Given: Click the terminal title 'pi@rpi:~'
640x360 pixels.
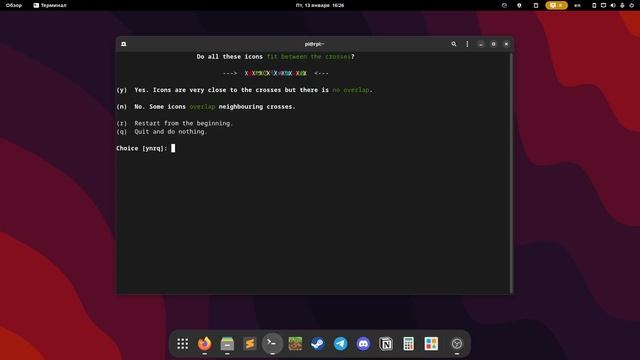Looking at the screenshot, I should pos(314,44).
